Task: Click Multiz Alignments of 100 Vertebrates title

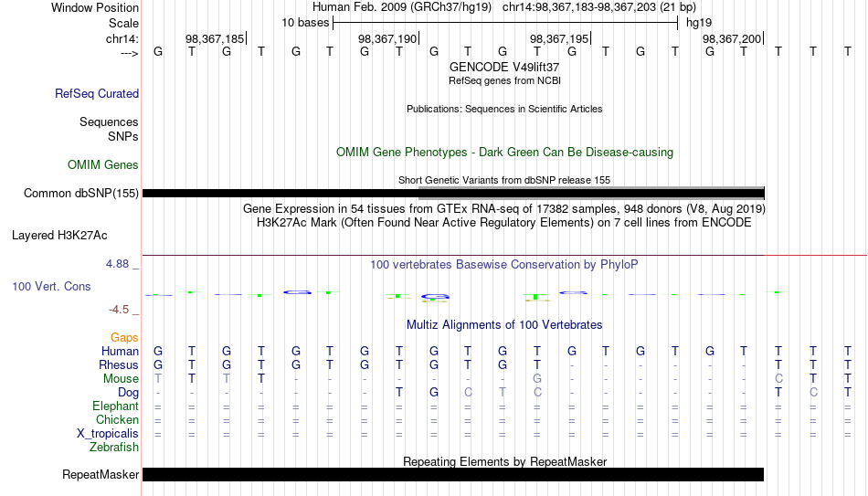Action: coord(504,325)
